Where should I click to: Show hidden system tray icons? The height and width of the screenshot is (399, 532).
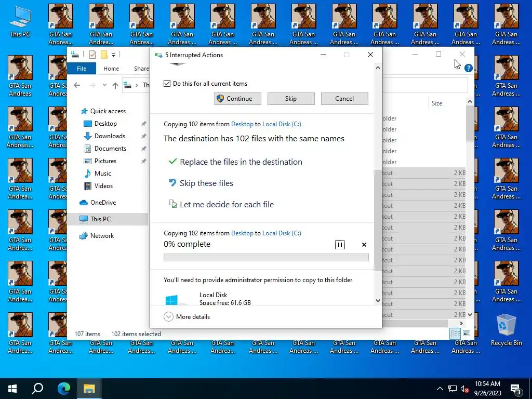point(440,389)
